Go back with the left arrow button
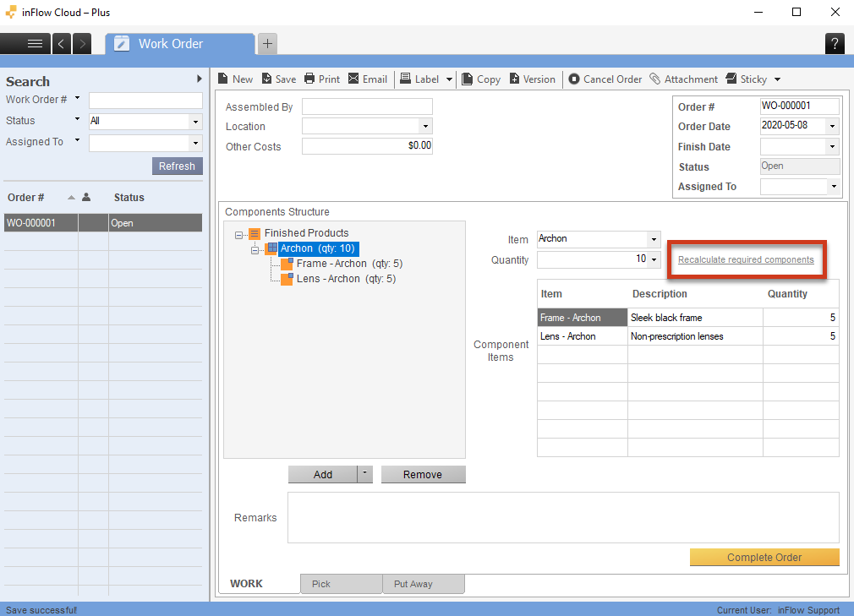Viewport: 854px width, 616px height. coord(62,44)
